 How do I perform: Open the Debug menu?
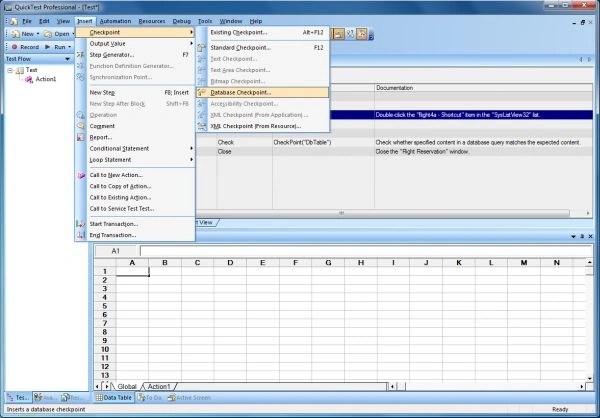181,21
